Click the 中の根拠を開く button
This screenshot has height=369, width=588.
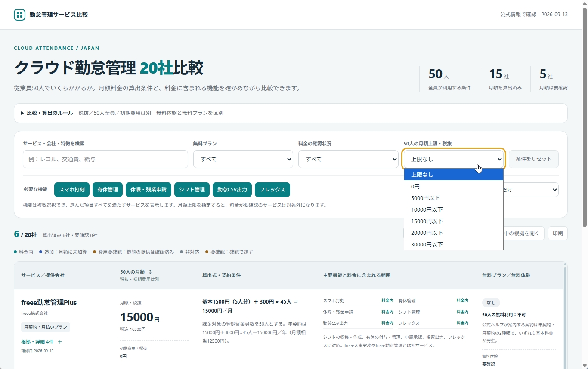click(x=524, y=234)
